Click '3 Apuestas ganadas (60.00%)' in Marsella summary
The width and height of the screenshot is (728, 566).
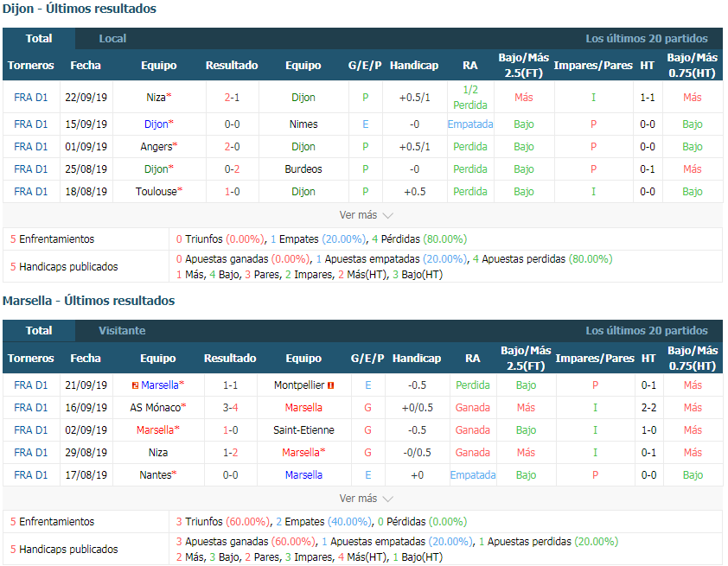pyautogui.click(x=246, y=542)
